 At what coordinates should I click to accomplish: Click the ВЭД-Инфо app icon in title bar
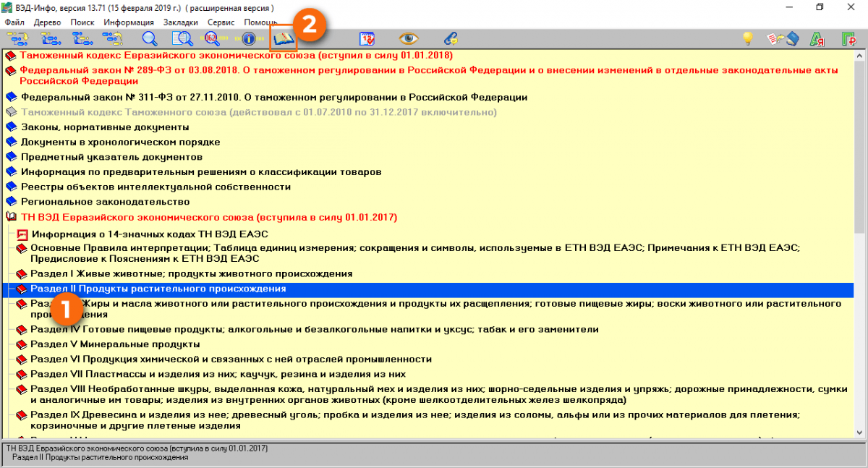click(8, 7)
